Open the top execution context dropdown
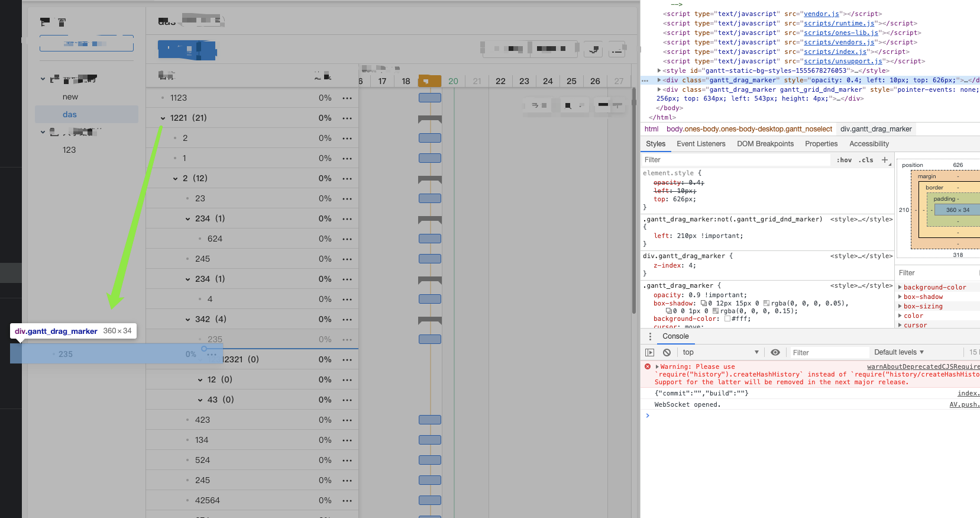 720,352
